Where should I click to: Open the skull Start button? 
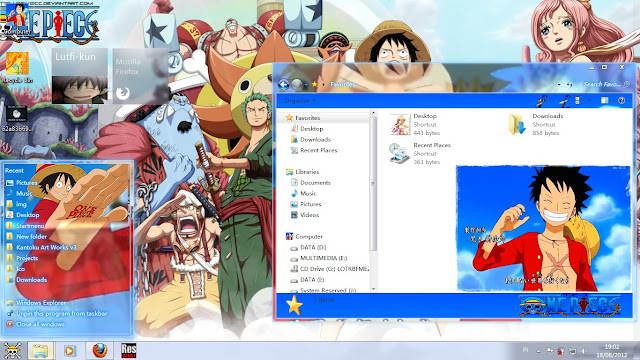12,351
